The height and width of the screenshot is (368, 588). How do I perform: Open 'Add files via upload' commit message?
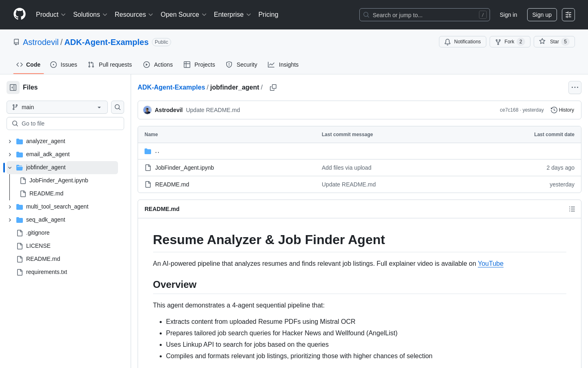coord(346,168)
